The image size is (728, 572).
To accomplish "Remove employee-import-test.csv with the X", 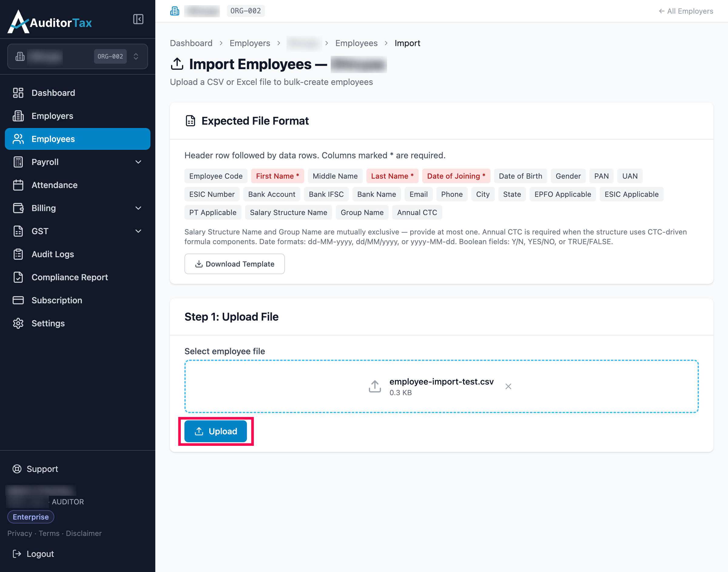I will (508, 386).
